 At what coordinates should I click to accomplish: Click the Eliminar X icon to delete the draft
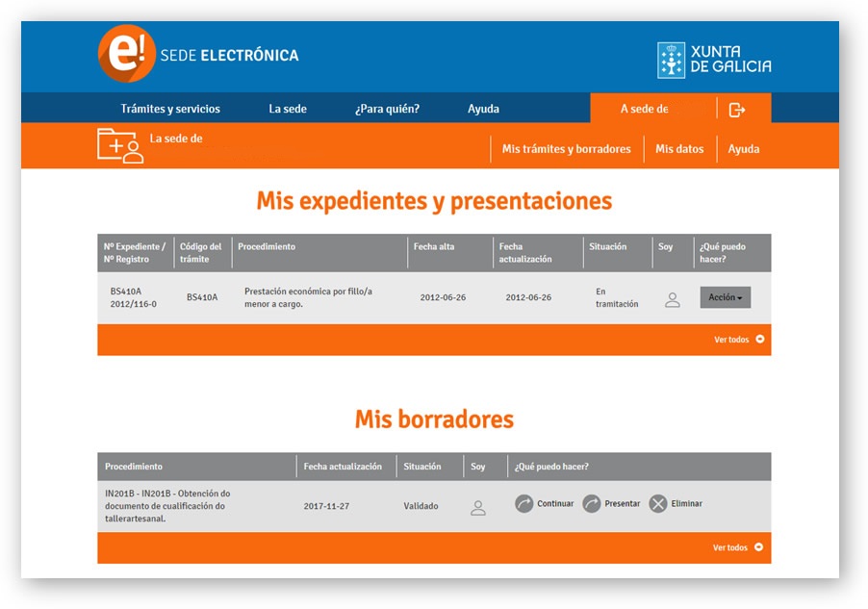pyautogui.click(x=659, y=502)
